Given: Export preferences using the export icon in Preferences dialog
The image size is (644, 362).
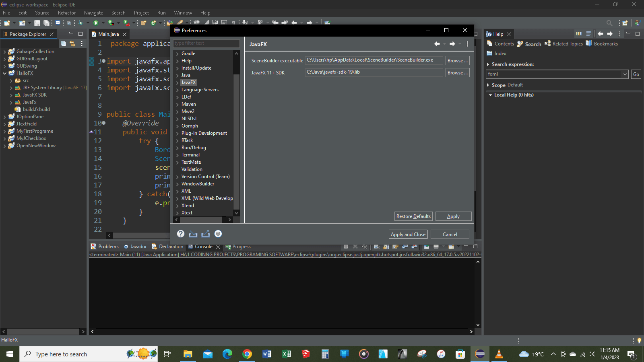Looking at the screenshot, I should coord(206,234).
